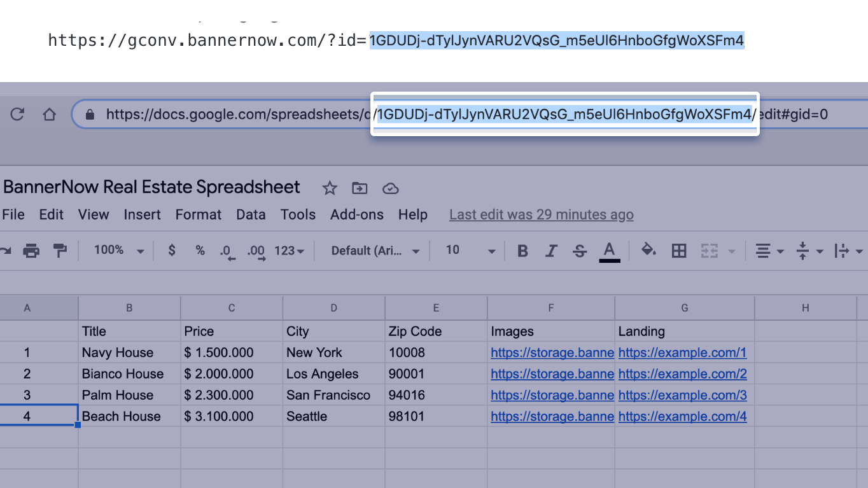Open the fill color picker

648,250
